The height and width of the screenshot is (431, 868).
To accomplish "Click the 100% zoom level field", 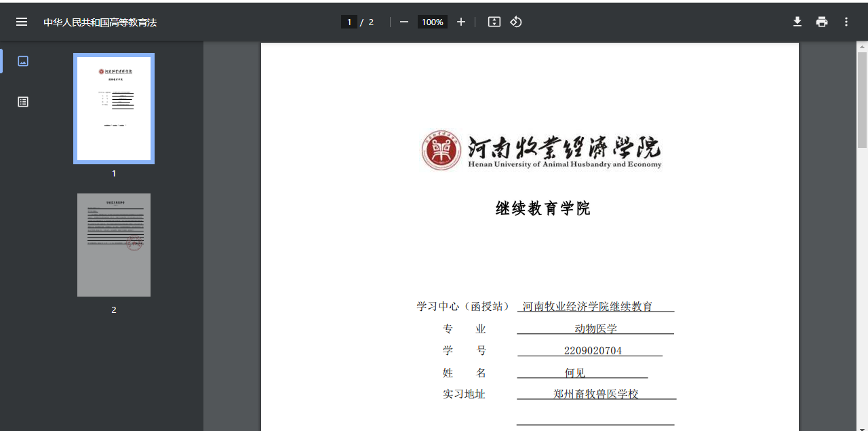I will pyautogui.click(x=432, y=22).
